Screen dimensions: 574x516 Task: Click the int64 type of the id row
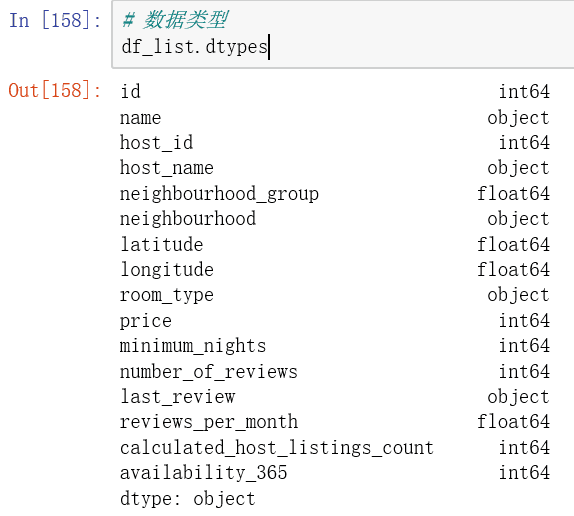point(524,91)
